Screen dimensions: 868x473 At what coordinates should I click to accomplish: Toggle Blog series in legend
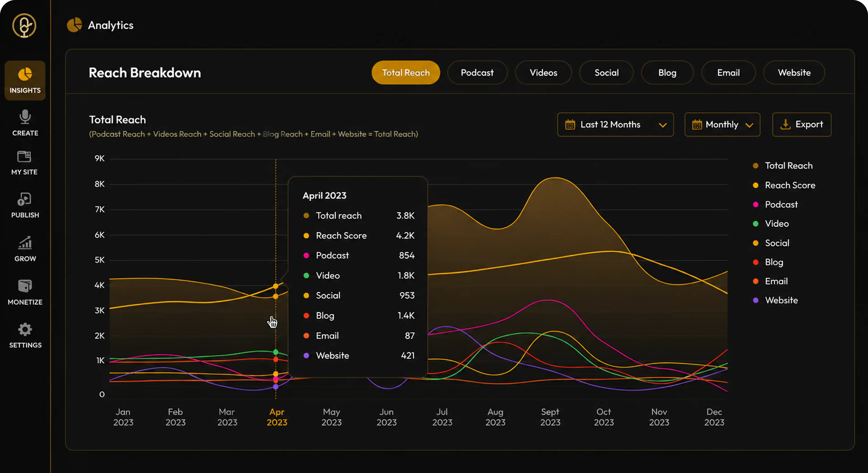pos(768,262)
